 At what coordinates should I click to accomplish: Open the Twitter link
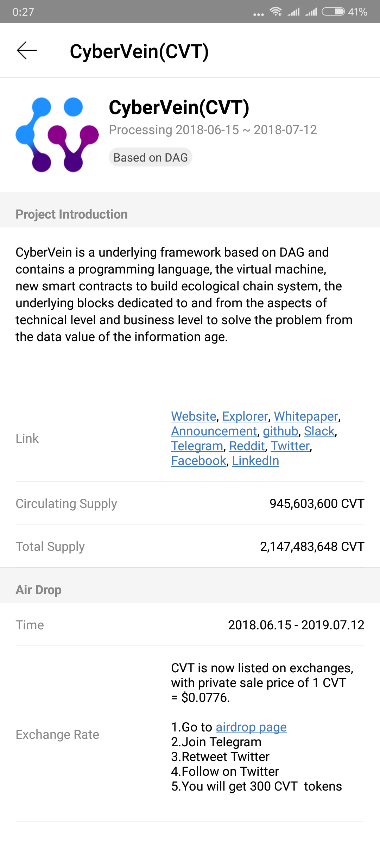pyautogui.click(x=290, y=446)
